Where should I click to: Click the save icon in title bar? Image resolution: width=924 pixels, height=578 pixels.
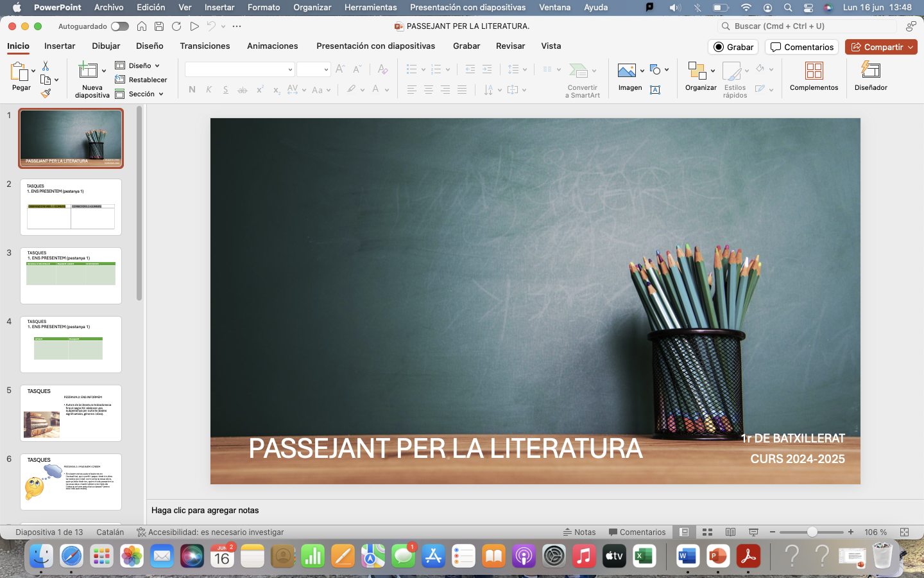click(x=159, y=26)
